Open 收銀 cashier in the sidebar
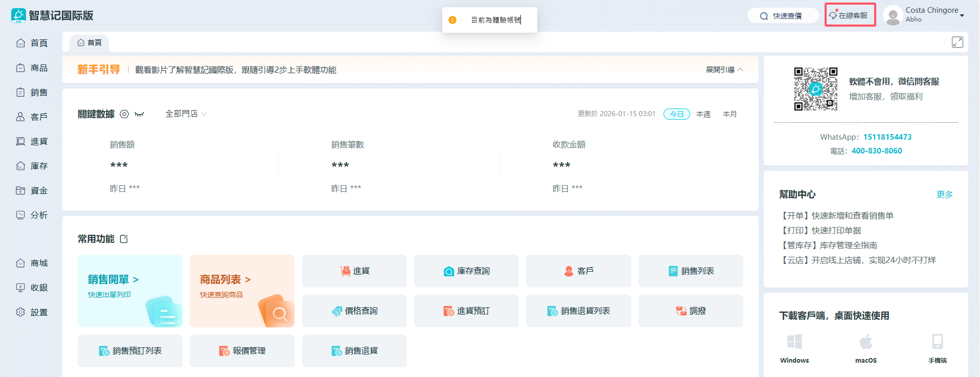 pos(32,287)
